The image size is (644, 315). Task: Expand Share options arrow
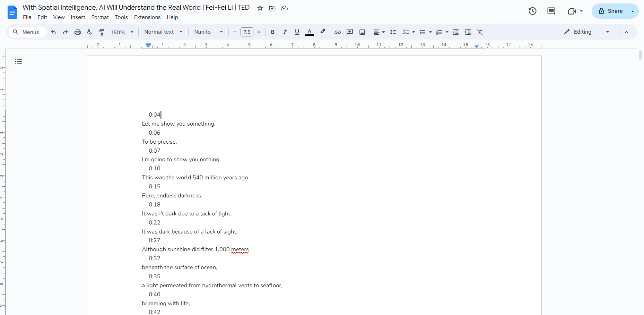[633, 11]
